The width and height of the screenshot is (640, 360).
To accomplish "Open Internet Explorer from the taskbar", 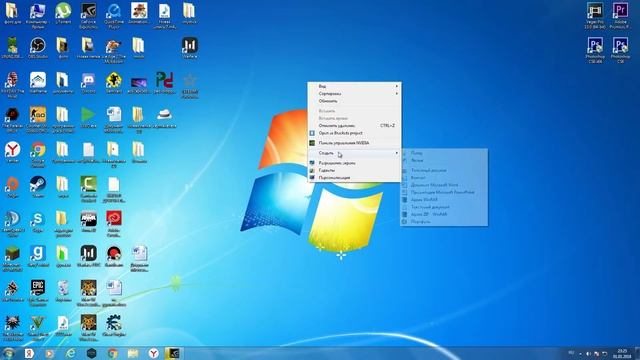I will pyautogui.click(x=71, y=353).
